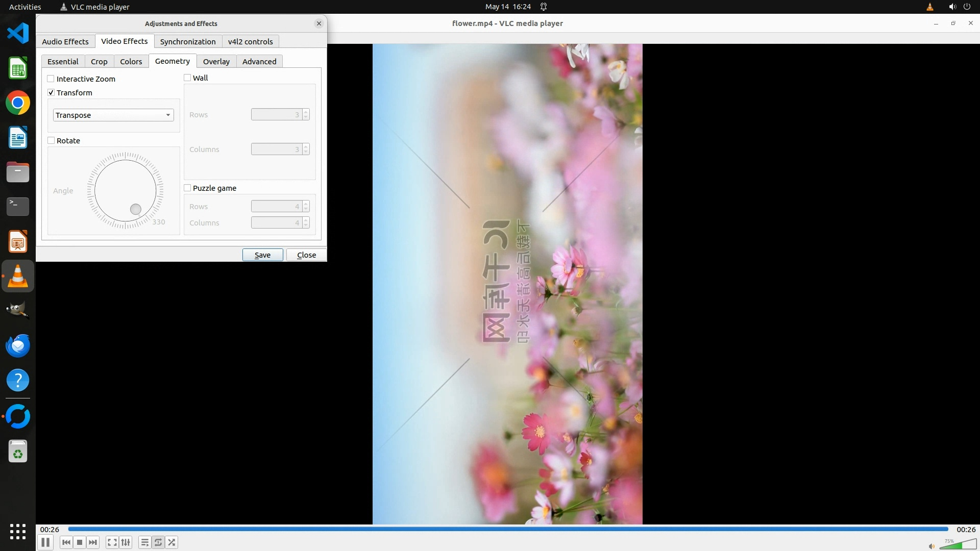Pause the video playback
The width and height of the screenshot is (980, 551).
coord(45,542)
